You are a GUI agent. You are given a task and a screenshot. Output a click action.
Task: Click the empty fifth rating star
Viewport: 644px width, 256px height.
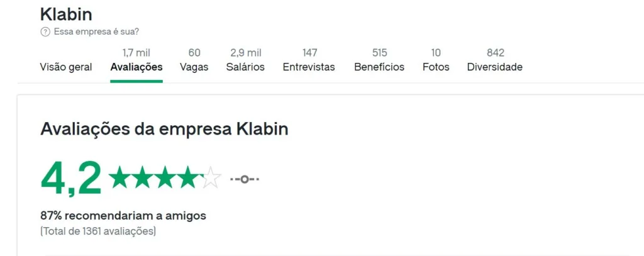tap(211, 177)
